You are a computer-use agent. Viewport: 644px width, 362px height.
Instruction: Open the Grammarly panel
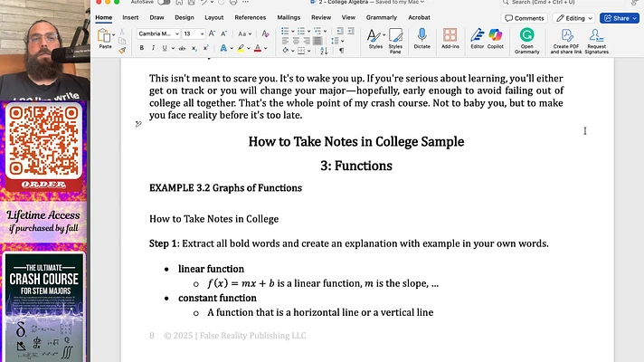527,36
